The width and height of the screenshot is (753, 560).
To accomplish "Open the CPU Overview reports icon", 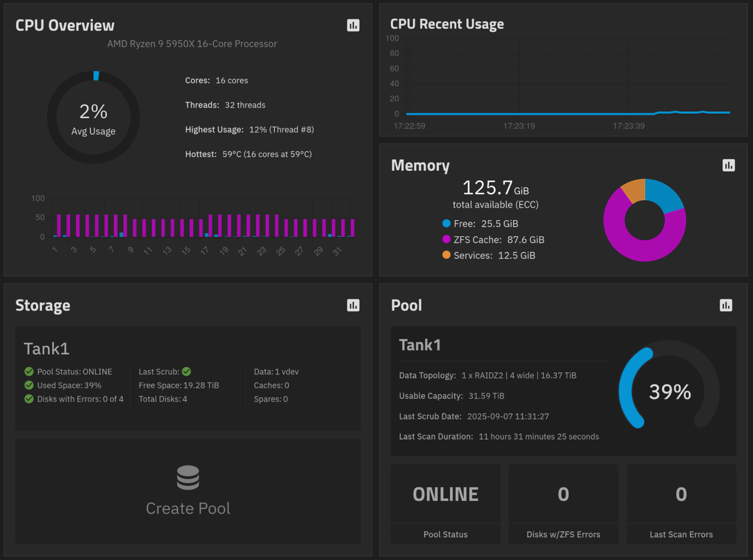I will [353, 25].
